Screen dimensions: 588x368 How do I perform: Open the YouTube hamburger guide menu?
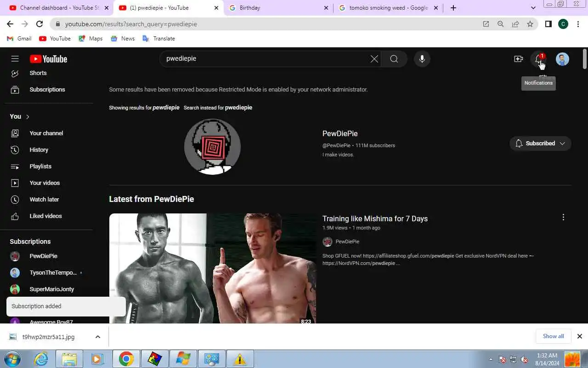[x=15, y=59]
